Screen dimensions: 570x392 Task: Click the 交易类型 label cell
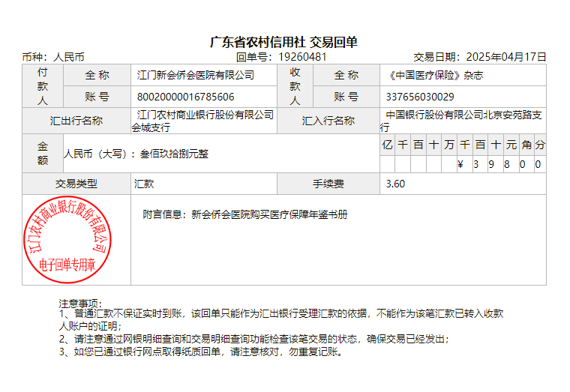(x=76, y=184)
